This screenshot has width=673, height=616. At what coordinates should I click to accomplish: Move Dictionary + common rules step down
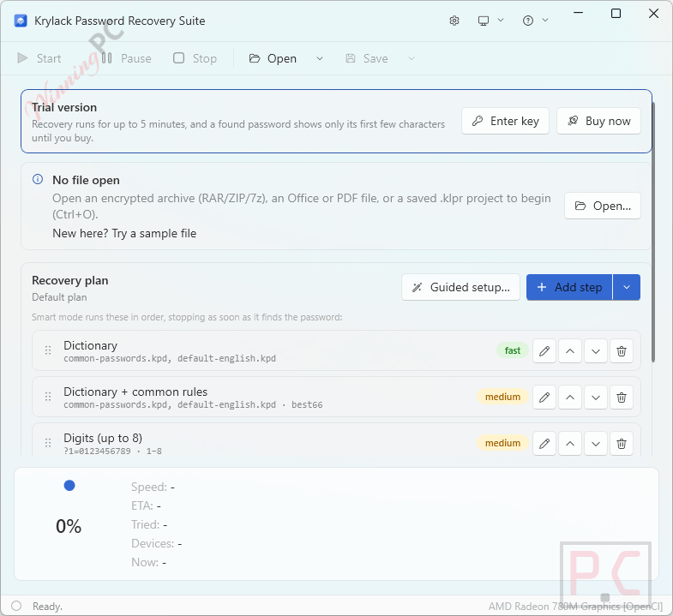point(596,398)
